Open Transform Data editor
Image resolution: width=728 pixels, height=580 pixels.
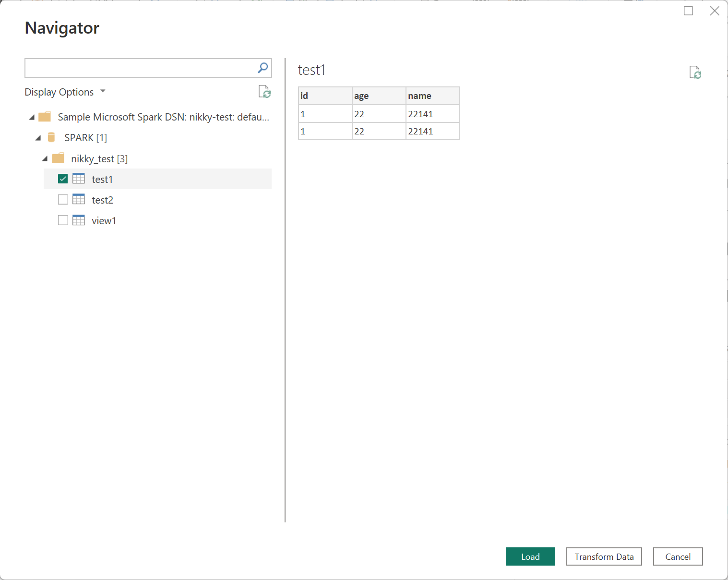[x=604, y=556]
